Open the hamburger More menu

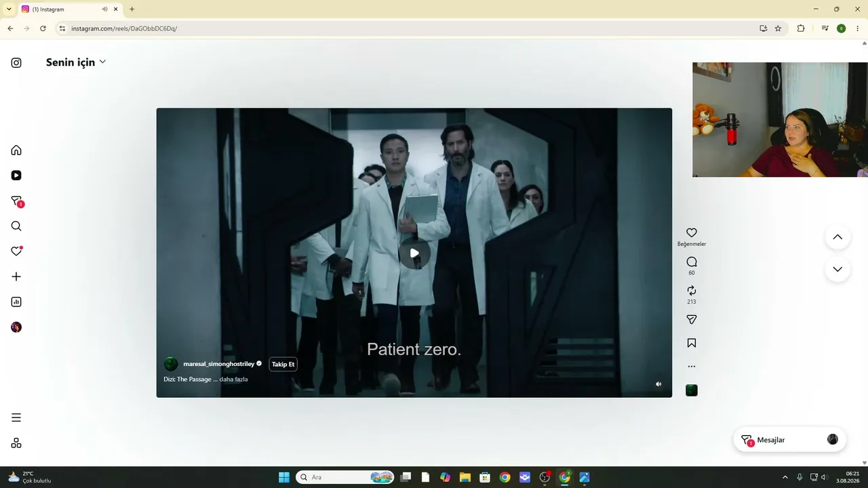(x=16, y=418)
